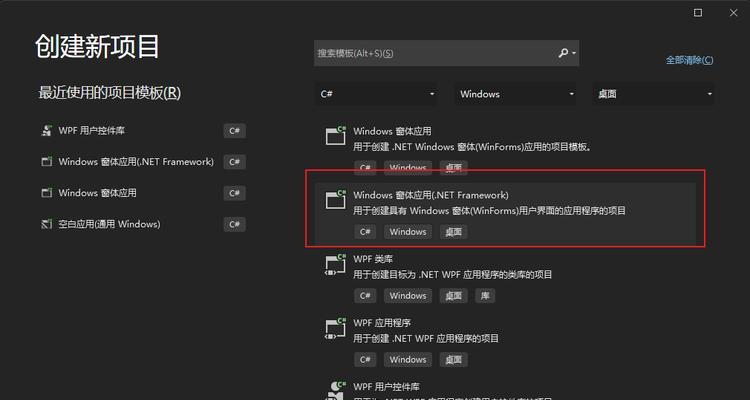The image size is (750, 400).
Task: Expand the search options arrow beside magnifier
Action: (574, 54)
